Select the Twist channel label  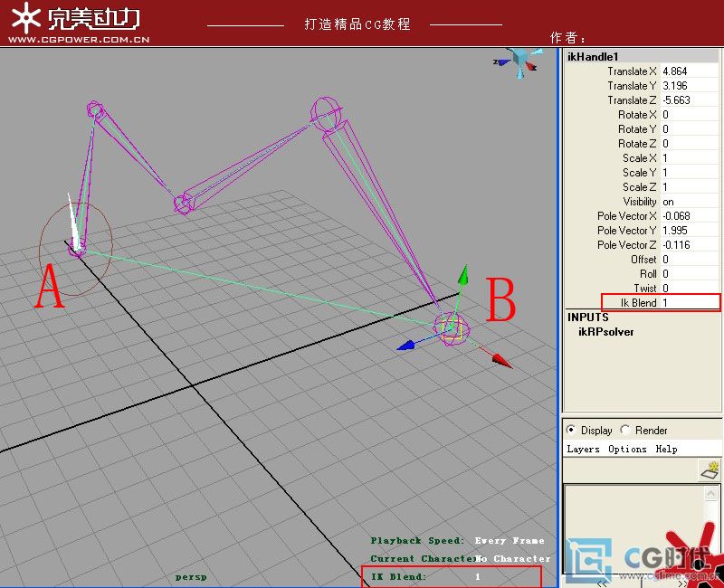click(x=645, y=288)
